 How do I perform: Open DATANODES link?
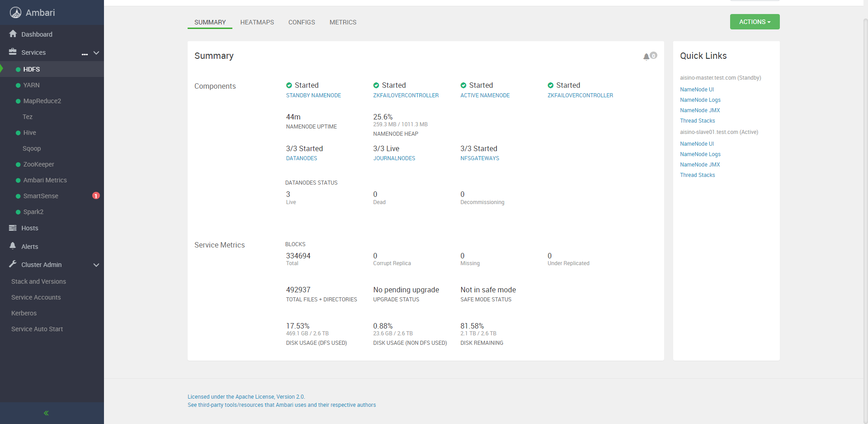point(302,158)
